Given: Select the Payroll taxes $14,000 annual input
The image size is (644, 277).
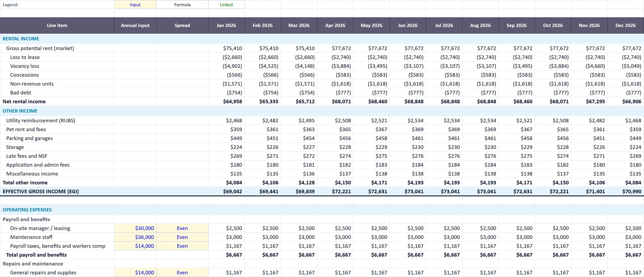Looking at the screenshot, I should tap(135, 246).
